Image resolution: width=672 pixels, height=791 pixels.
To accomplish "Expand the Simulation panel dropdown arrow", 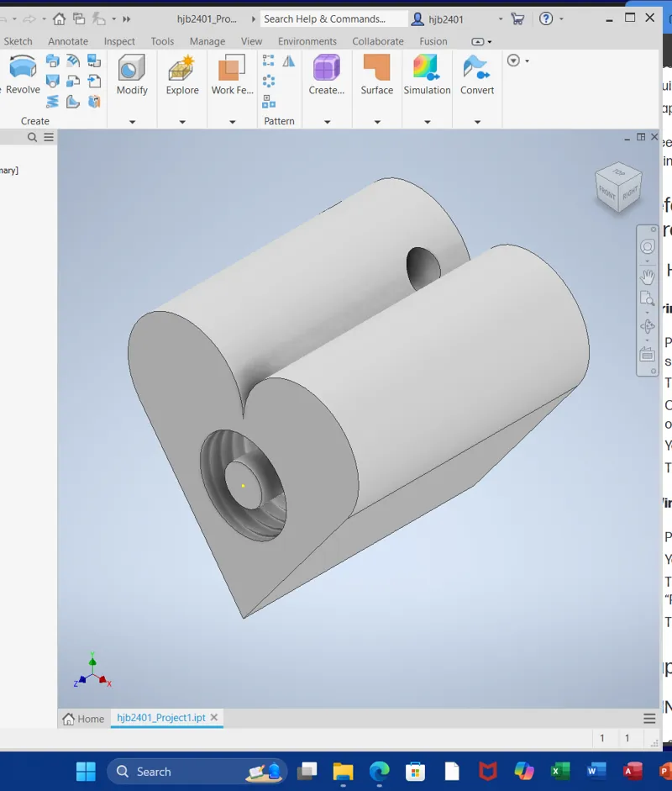I will click(x=427, y=122).
